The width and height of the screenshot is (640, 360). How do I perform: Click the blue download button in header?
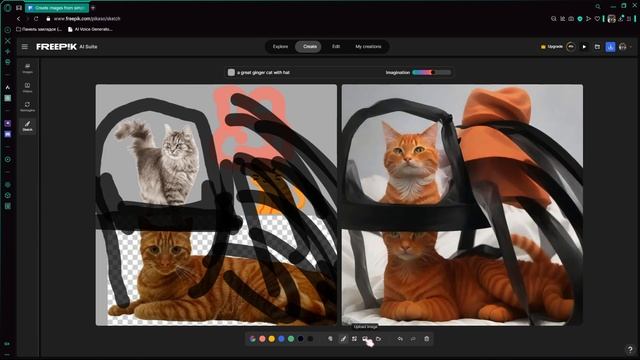[x=610, y=47]
